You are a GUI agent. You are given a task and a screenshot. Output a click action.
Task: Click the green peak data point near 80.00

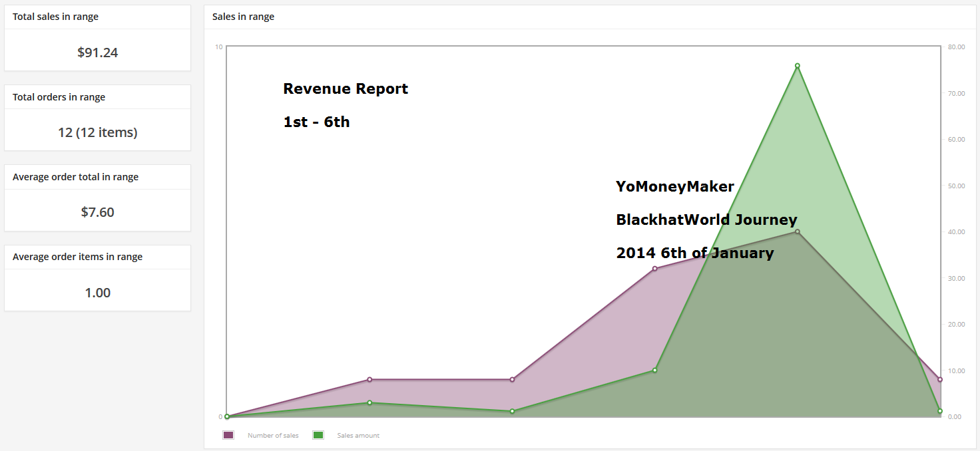[x=797, y=66]
